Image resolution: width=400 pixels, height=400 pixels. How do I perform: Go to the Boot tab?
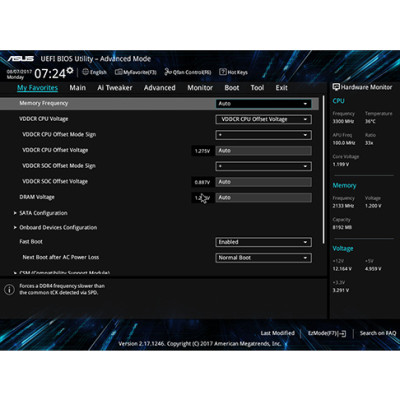pos(232,88)
